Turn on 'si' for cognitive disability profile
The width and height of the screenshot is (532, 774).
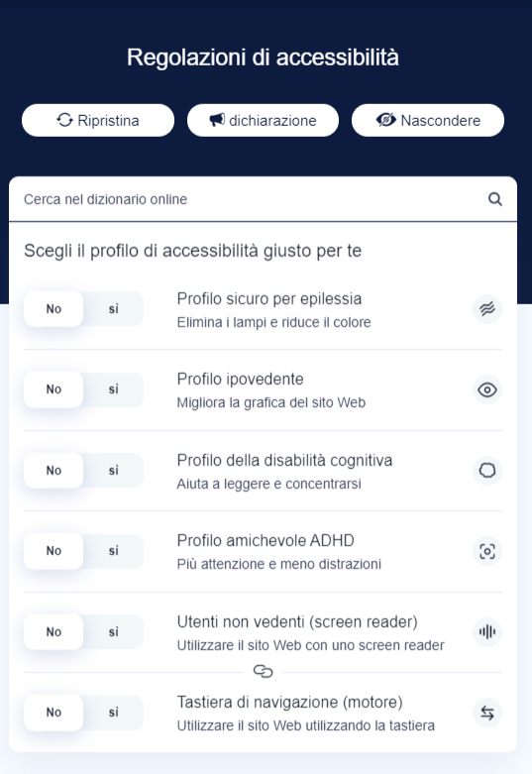114,471
